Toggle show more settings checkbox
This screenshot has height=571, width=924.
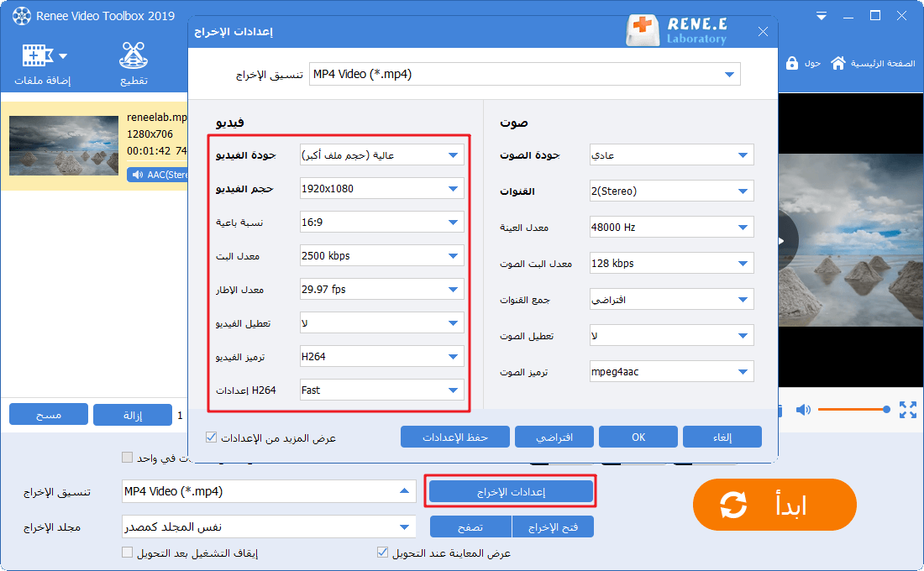tap(211, 437)
